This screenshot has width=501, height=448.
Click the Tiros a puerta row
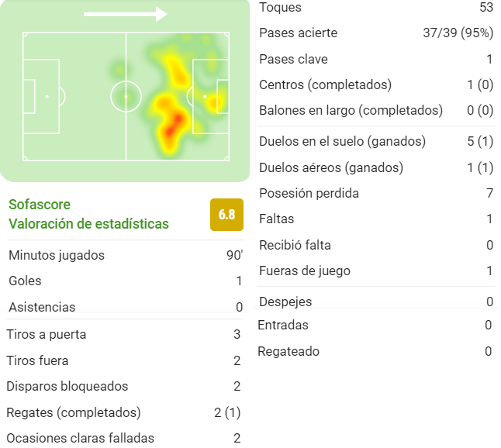coord(123,334)
